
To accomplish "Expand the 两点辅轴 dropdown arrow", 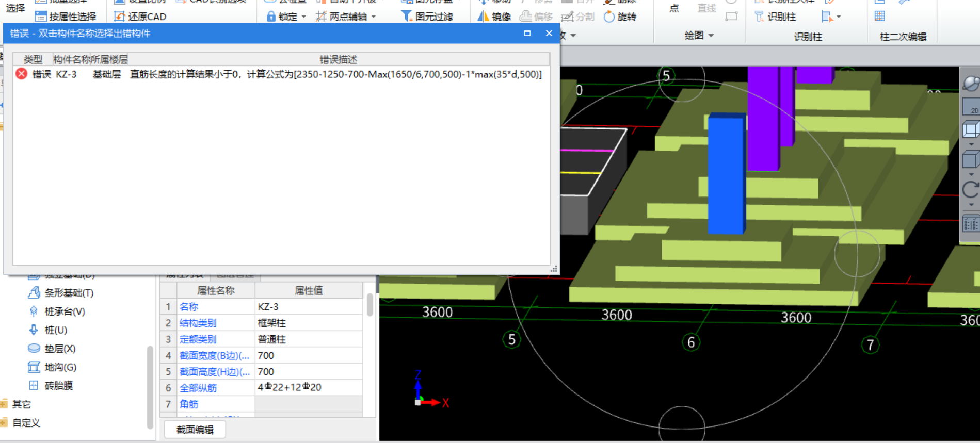I will click(x=374, y=17).
